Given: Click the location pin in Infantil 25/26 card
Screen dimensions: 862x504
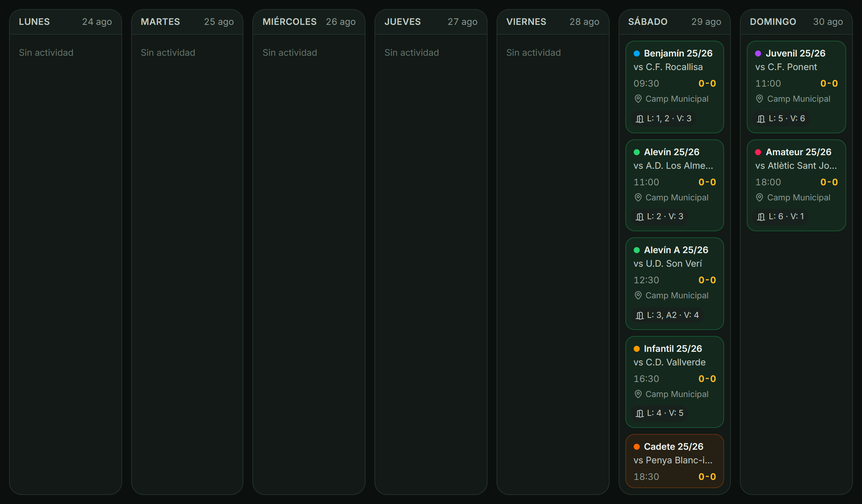Looking at the screenshot, I should click(638, 394).
